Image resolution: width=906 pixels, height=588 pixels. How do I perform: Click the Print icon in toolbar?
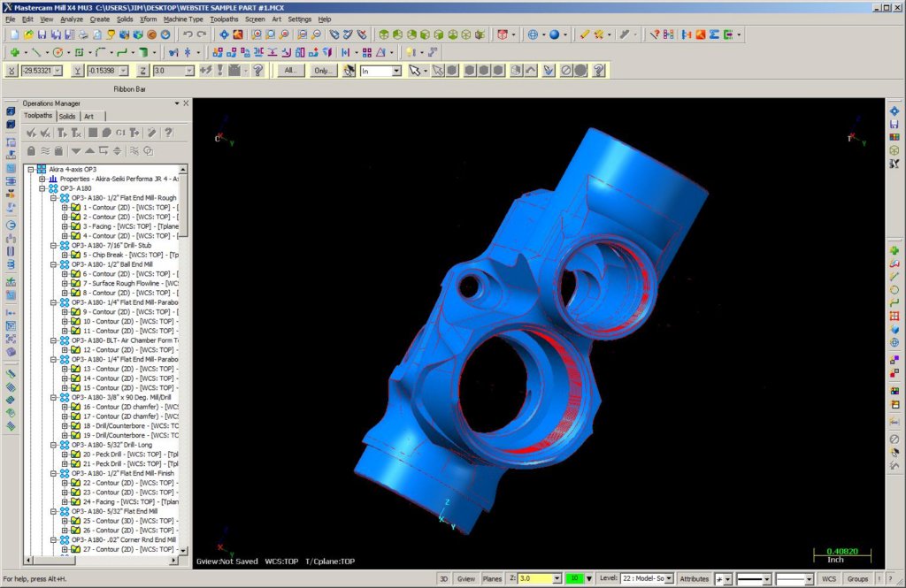tap(83, 34)
